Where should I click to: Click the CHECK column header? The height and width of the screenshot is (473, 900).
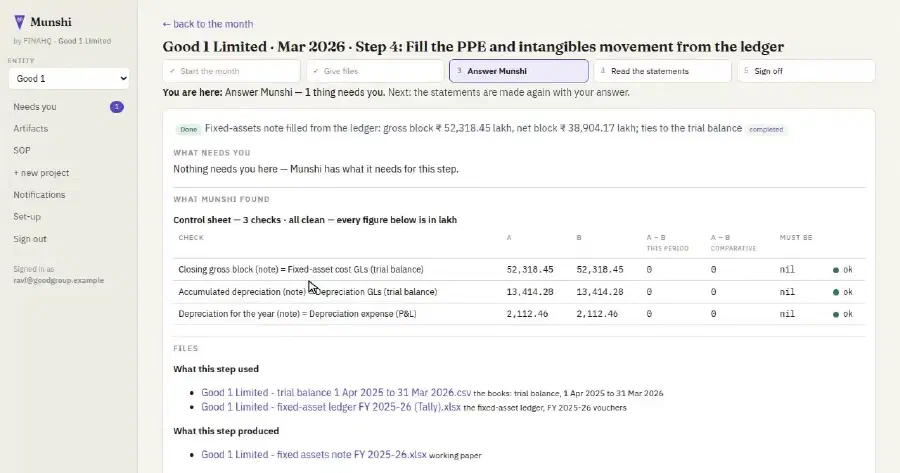pyautogui.click(x=191, y=238)
